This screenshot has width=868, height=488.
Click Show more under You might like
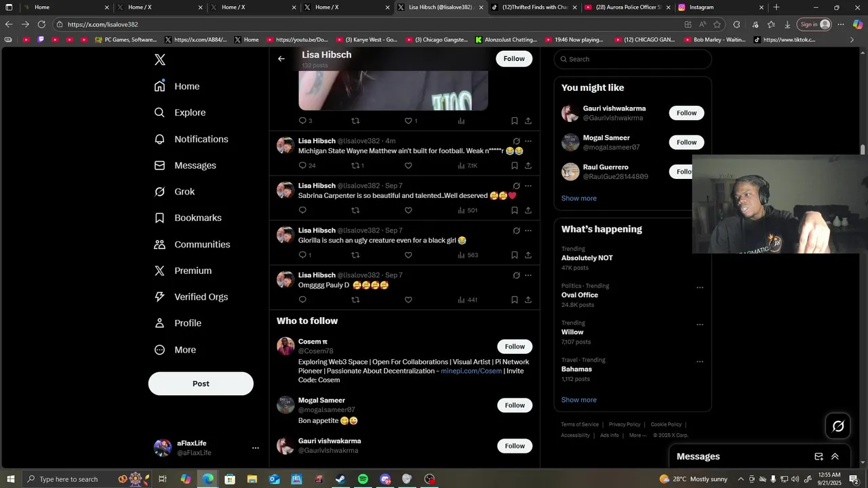click(578, 199)
